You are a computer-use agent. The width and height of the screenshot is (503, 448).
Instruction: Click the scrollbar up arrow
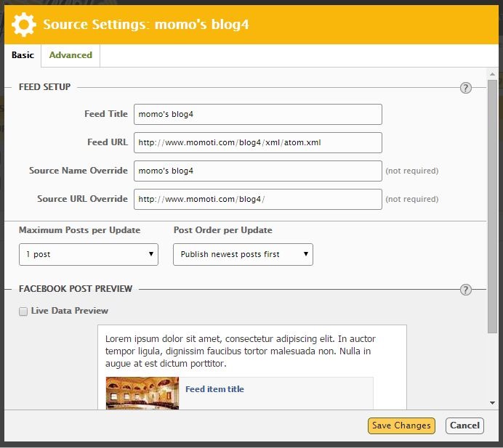pyautogui.click(x=492, y=74)
